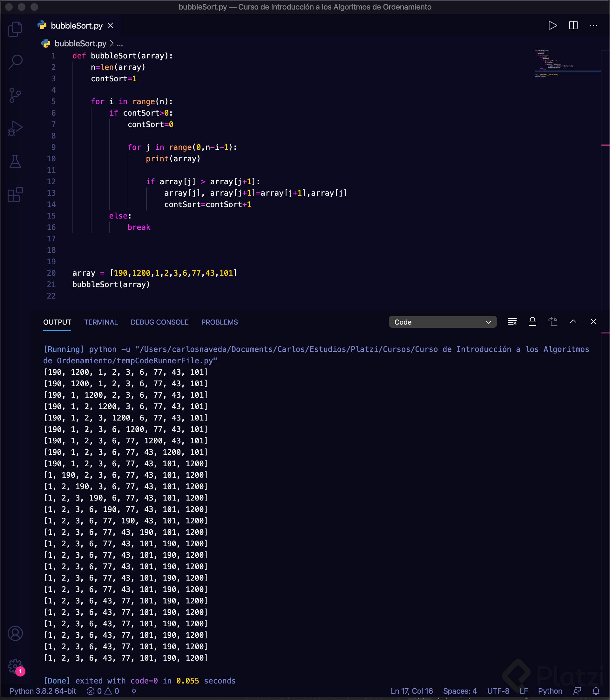Image resolution: width=610 pixels, height=700 pixels.
Task: Select the bubbleSort.py editor tab
Action: pos(76,25)
